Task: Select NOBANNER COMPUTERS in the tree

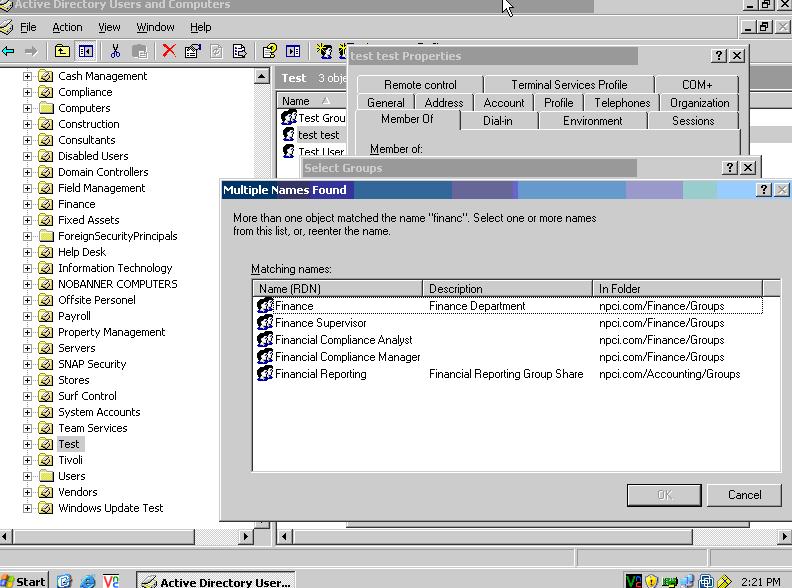Action: pos(118,284)
